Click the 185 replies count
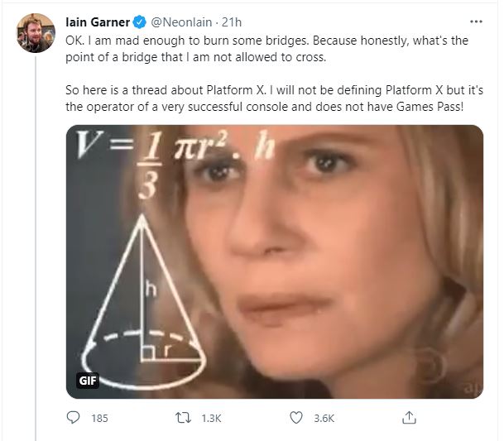The width and height of the screenshot is (504, 441). tap(99, 419)
